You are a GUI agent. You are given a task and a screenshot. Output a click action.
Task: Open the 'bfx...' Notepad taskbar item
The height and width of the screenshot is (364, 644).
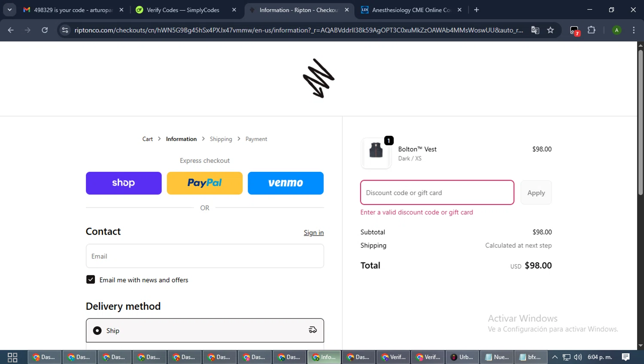point(531,357)
